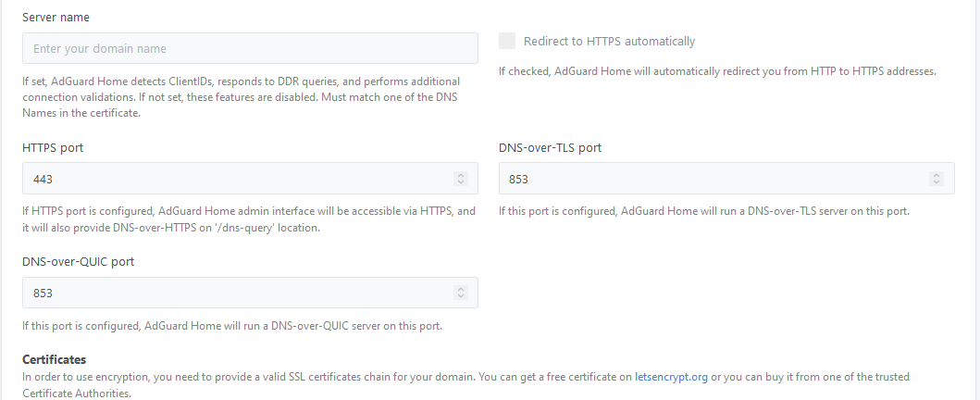Decrease DNS-over-TLS port using the down spinner
Image resolution: width=980 pixels, height=400 pixels.
[x=937, y=182]
